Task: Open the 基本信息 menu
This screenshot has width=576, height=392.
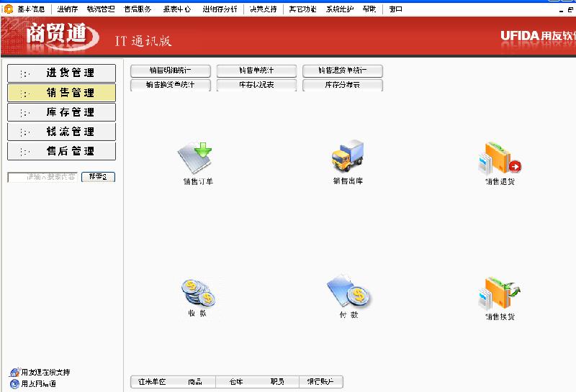Action: click(x=31, y=9)
